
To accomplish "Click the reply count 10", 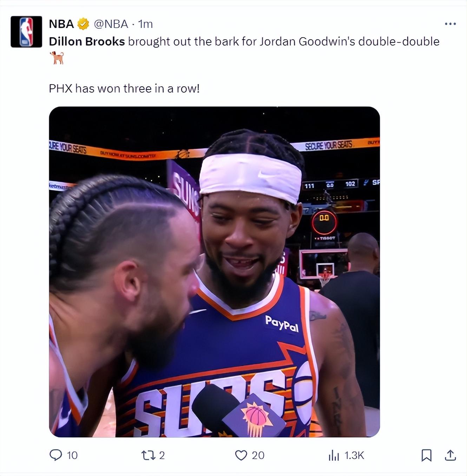I will pyautogui.click(x=72, y=455).
